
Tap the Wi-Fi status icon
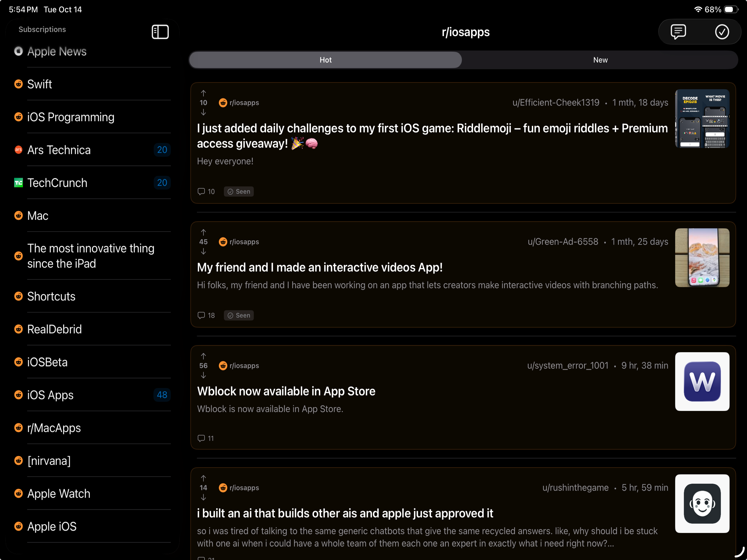(698, 10)
